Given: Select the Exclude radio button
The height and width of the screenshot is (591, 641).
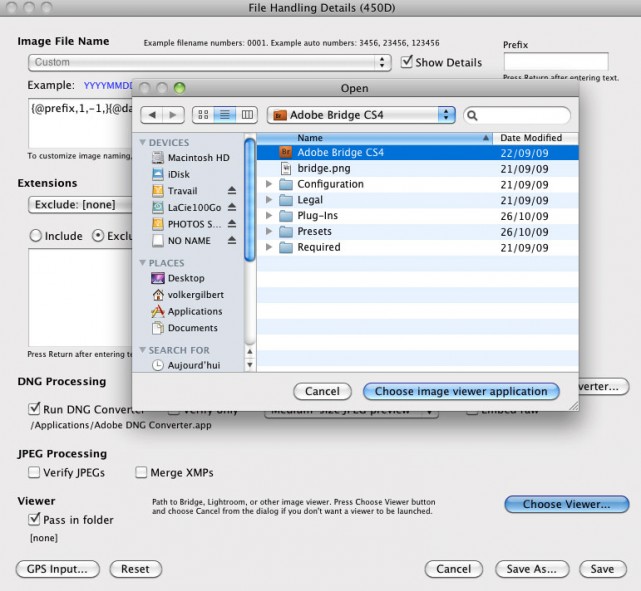Looking at the screenshot, I should (x=98, y=236).
